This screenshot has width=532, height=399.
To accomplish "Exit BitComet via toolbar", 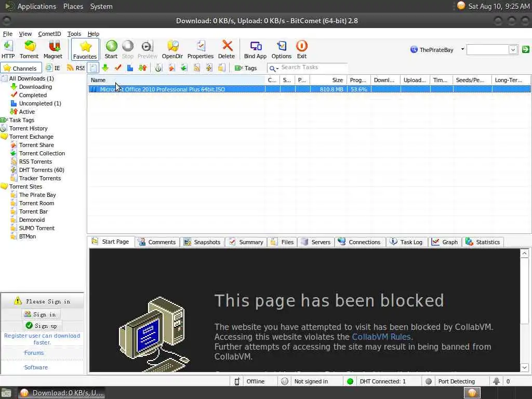I will click(x=302, y=49).
